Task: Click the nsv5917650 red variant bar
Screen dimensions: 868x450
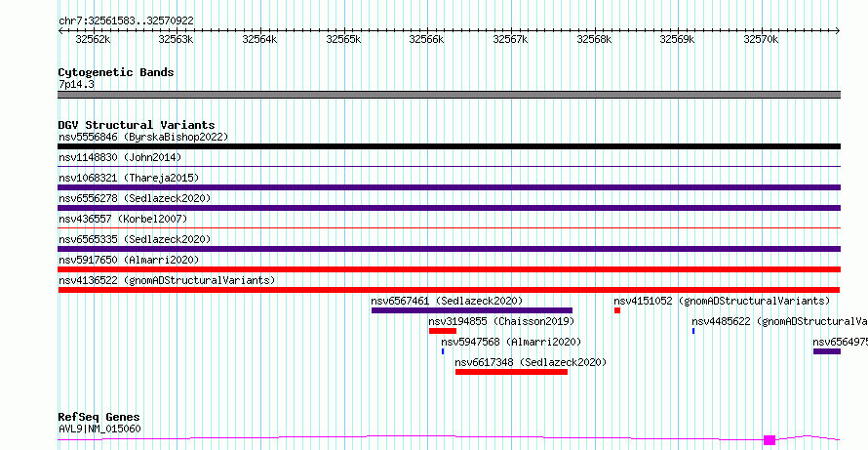Action: tap(449, 269)
